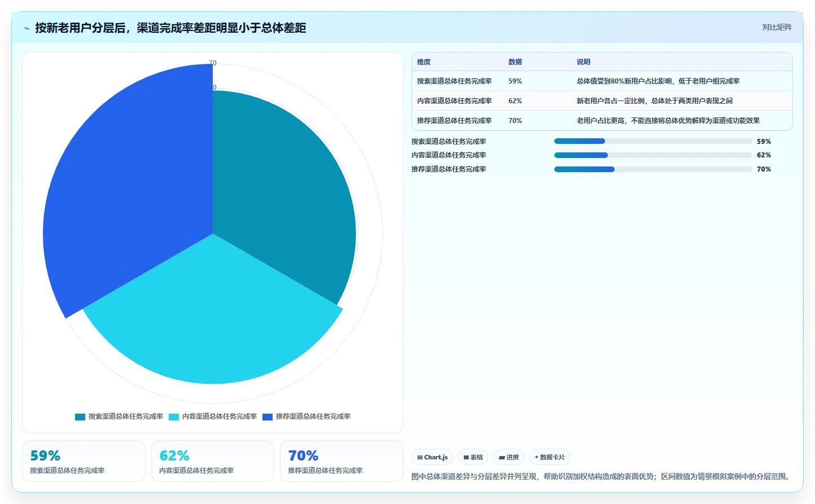This screenshot has width=815, height=504.
Task: Select the 表格 tag chip
Action: coord(473,457)
